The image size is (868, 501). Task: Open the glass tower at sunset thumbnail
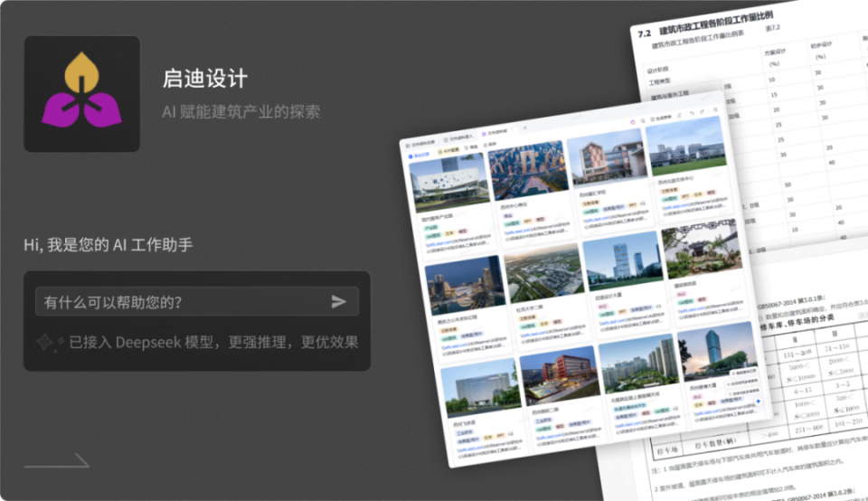tap(717, 352)
